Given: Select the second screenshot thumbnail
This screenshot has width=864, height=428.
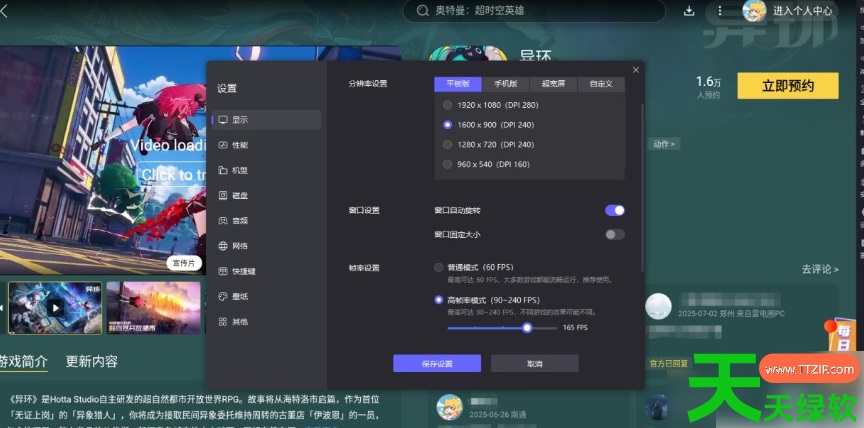Looking at the screenshot, I should point(153,307).
